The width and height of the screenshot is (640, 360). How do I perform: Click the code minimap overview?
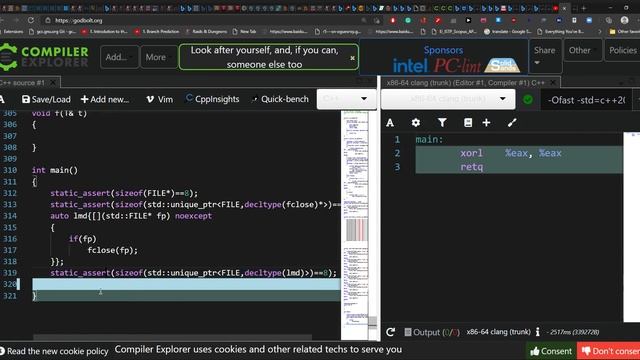click(x=356, y=224)
